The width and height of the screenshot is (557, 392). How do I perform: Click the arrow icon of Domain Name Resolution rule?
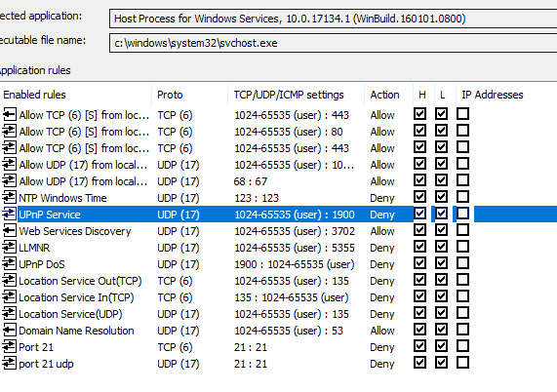(x=9, y=331)
